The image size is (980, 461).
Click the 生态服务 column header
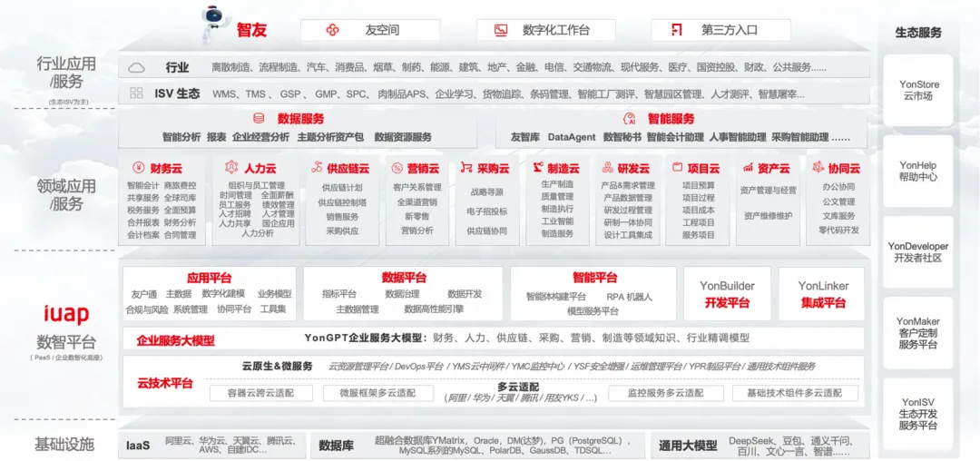point(918,33)
